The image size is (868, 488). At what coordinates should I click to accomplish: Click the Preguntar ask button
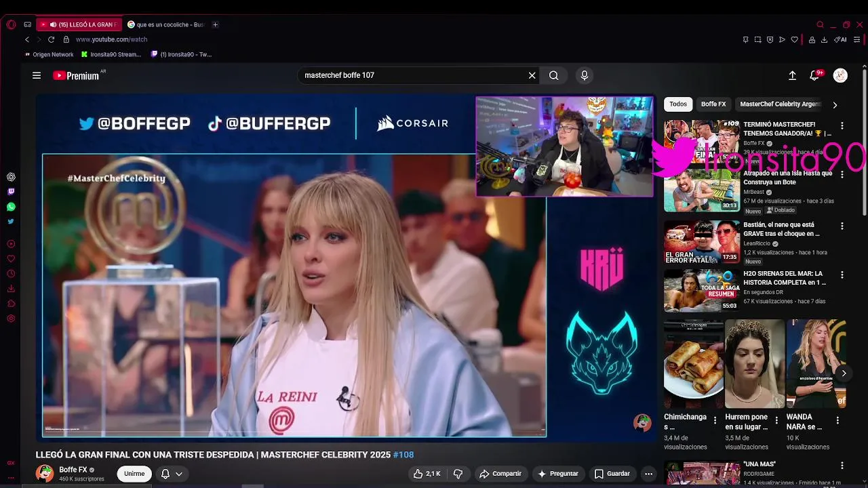[x=557, y=474]
